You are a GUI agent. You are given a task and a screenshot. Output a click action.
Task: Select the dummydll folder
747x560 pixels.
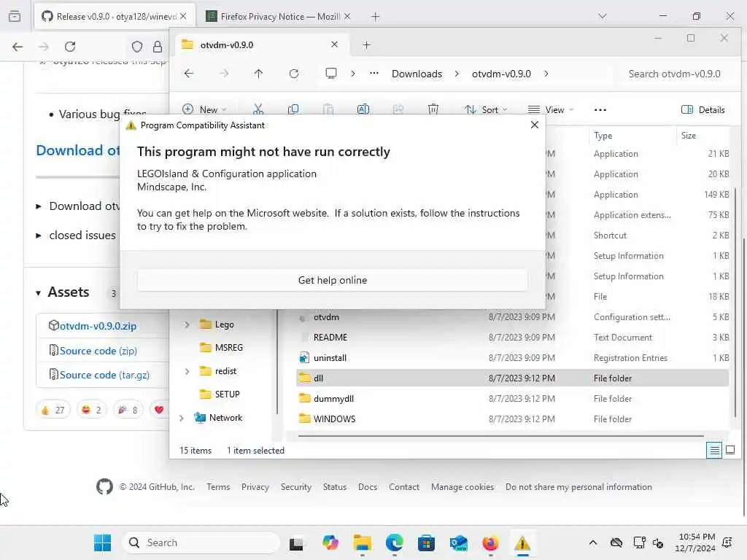pyautogui.click(x=512, y=399)
